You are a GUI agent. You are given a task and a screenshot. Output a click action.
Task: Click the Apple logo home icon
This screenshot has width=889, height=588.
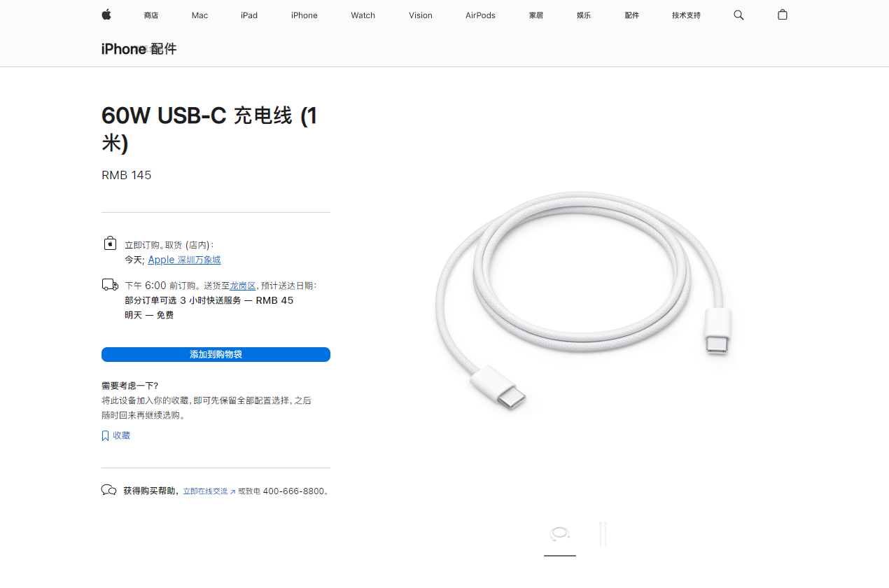pos(106,15)
